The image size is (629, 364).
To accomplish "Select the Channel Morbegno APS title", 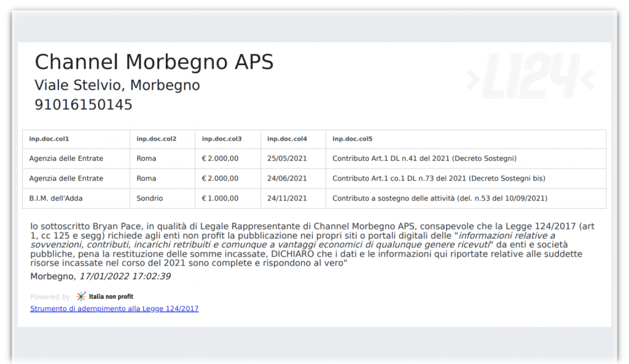I will coord(154,62).
